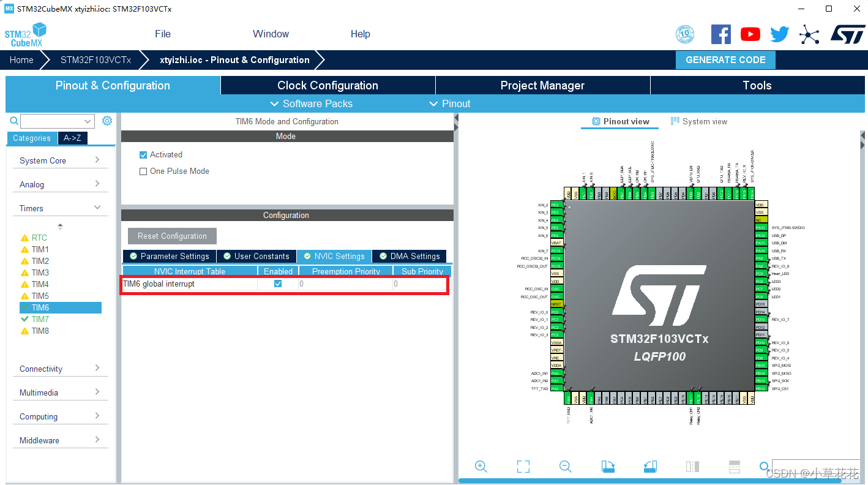Click the STM32CubeMX logo
This screenshot has width=868, height=485.
(26, 35)
